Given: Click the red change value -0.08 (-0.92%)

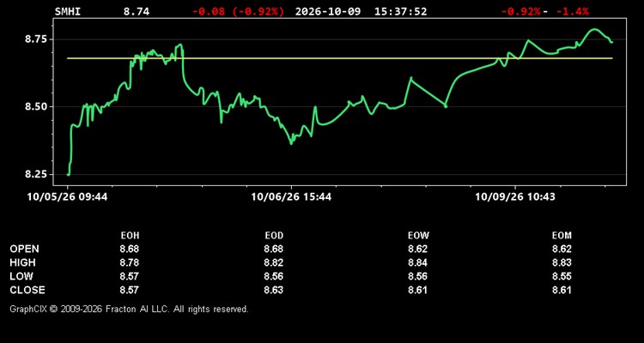Looking at the screenshot, I should pos(238,11).
